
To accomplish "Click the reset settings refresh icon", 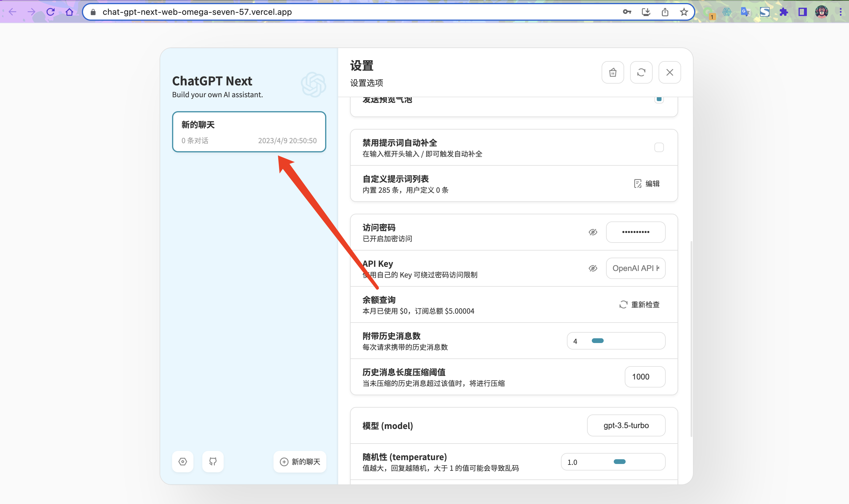I will pyautogui.click(x=641, y=72).
